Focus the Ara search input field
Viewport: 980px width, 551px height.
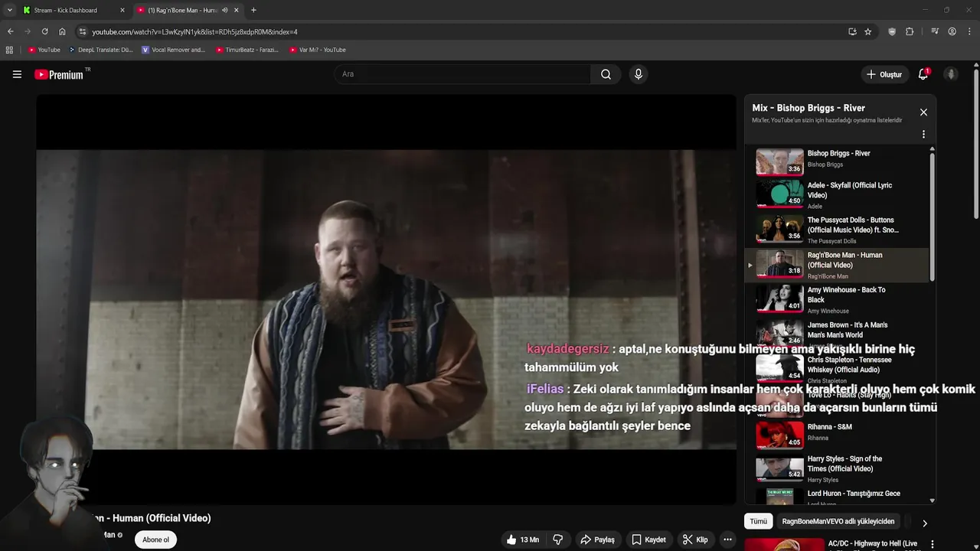pyautogui.click(x=462, y=74)
